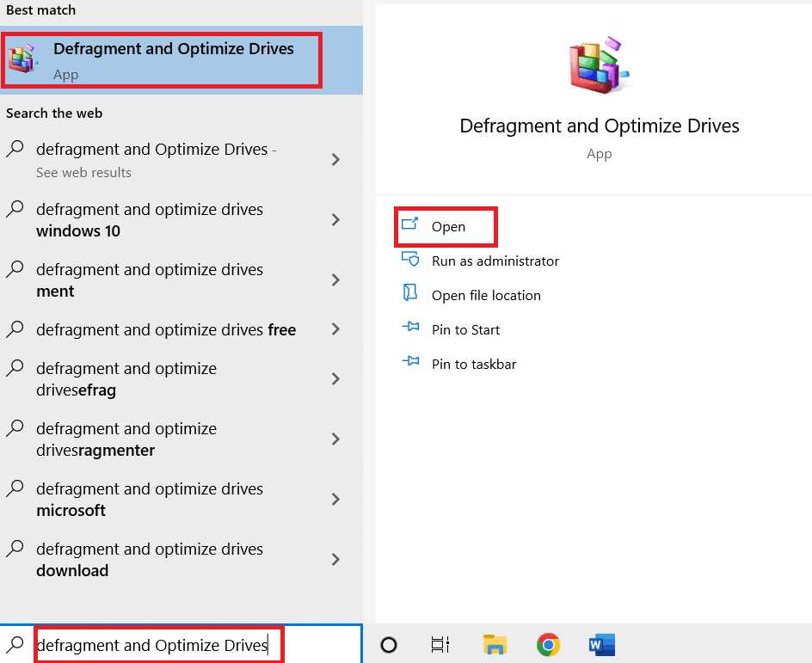Select Open file location
This screenshot has height=663, width=812.
click(486, 295)
